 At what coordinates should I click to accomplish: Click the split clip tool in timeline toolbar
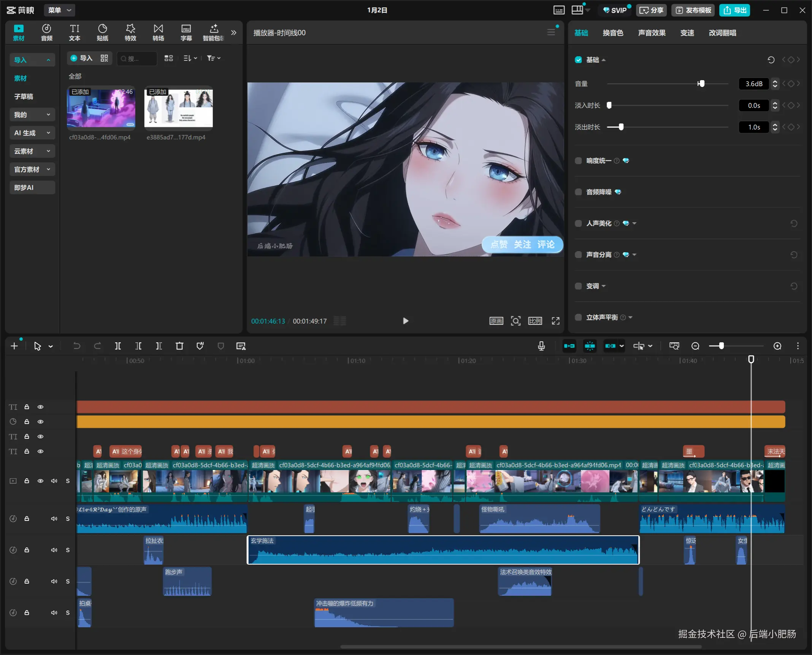tap(118, 346)
